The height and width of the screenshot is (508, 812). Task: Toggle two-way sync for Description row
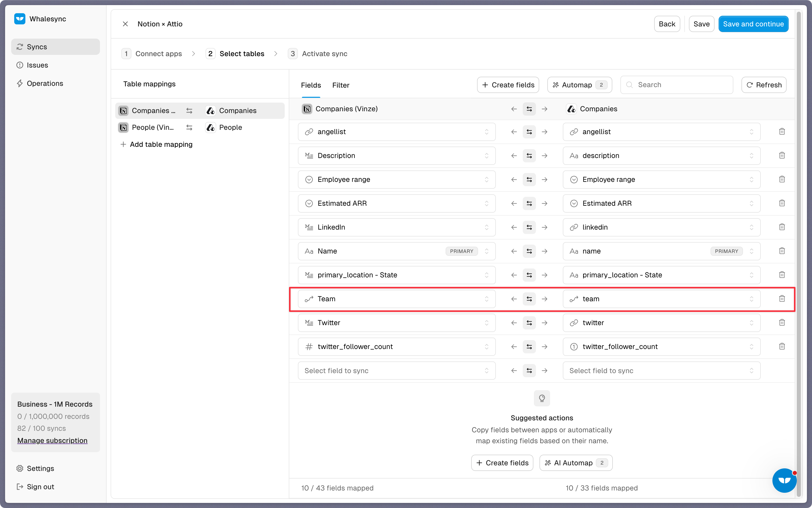[x=529, y=155]
